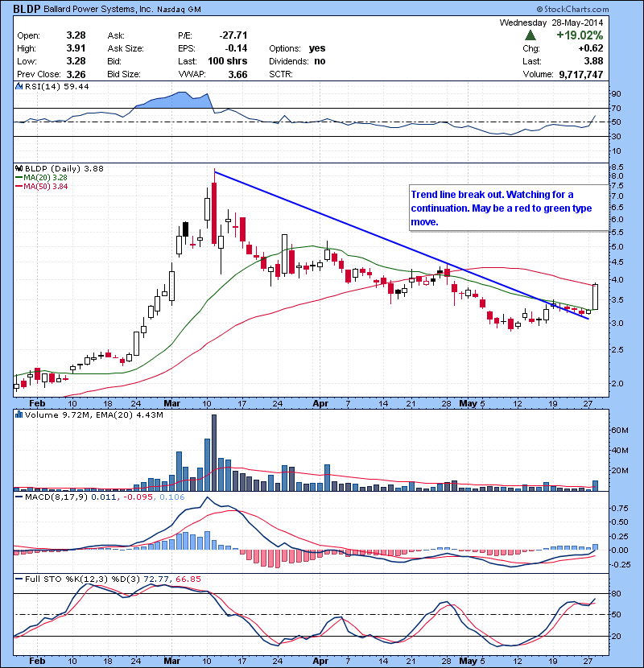This screenshot has width=644, height=668.
Task: Click the trend line break out annotation box
Action: pos(509,208)
